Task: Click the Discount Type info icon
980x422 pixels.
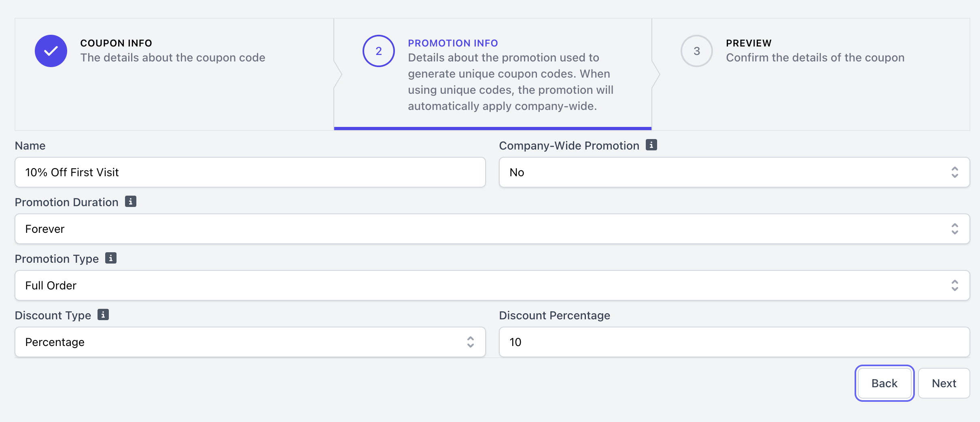Action: tap(103, 314)
